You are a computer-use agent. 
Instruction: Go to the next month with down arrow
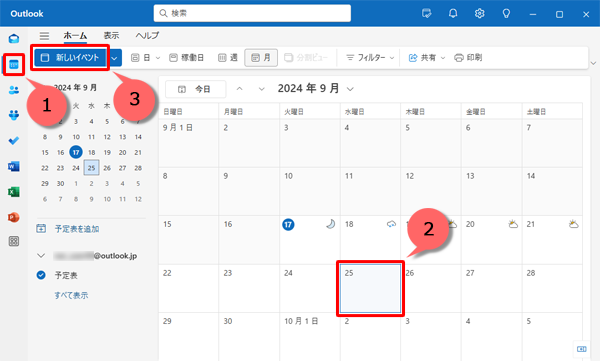click(x=262, y=89)
